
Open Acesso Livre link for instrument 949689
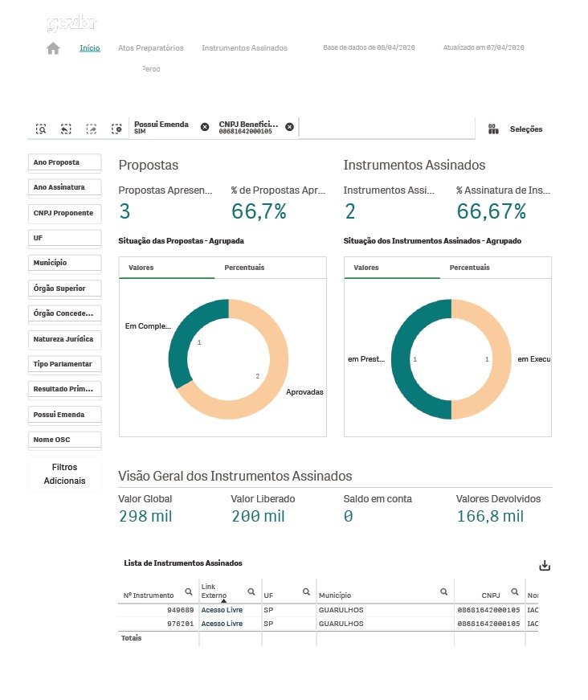[x=222, y=610]
